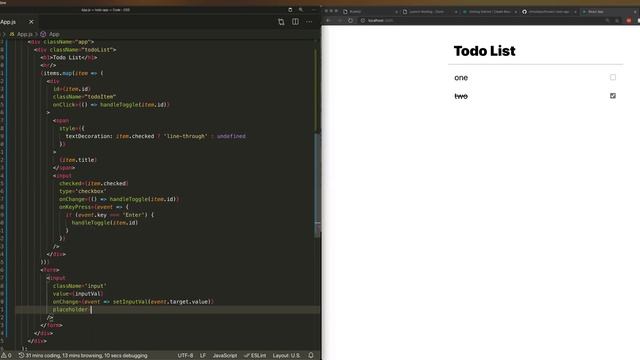Click the 'handleToggle(item.id)' onClick code line

pos(111,105)
